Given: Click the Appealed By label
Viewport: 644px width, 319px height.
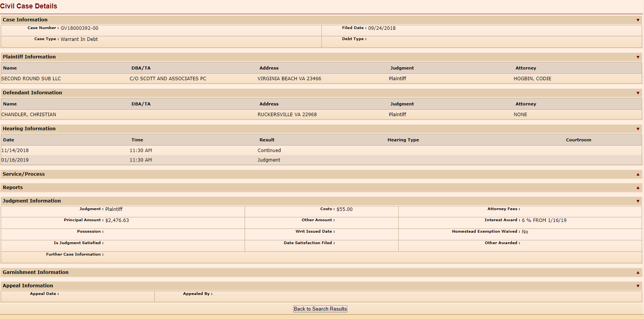Looking at the screenshot, I should [x=198, y=294].
